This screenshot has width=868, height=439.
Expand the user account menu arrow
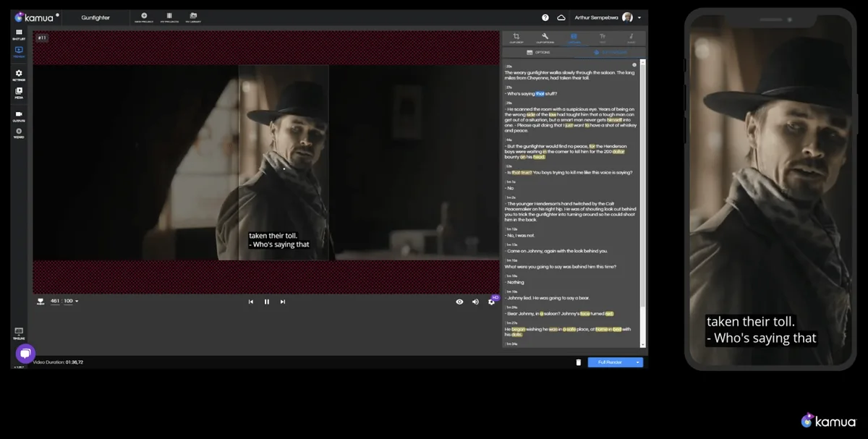(x=639, y=17)
